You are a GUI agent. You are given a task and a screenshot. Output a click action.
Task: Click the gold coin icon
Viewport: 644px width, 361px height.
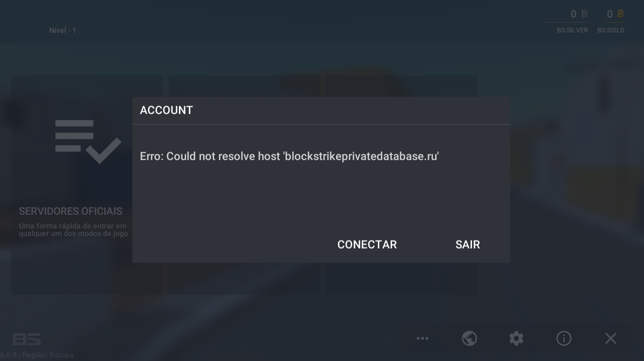[620, 14]
